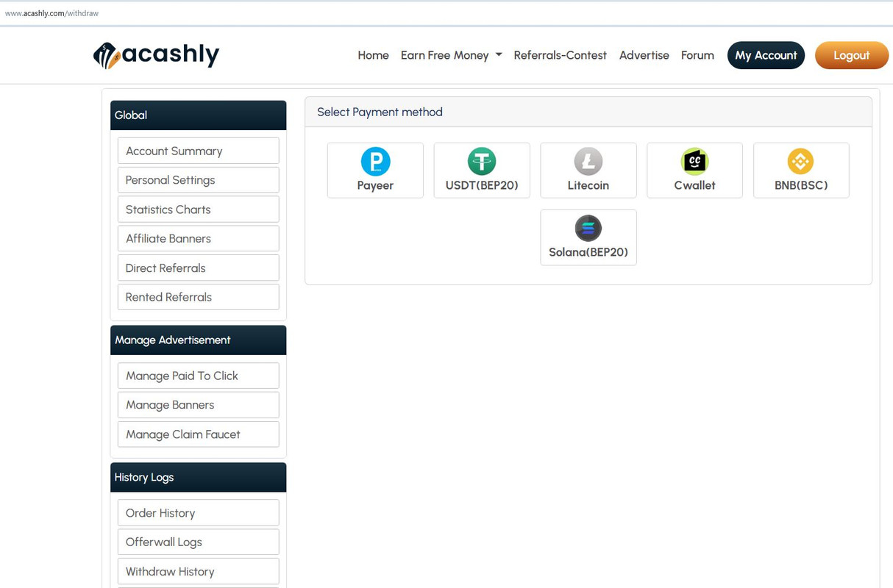The image size is (893, 588).
Task: Click the Solana(BEP20) label text
Action: pyautogui.click(x=588, y=252)
